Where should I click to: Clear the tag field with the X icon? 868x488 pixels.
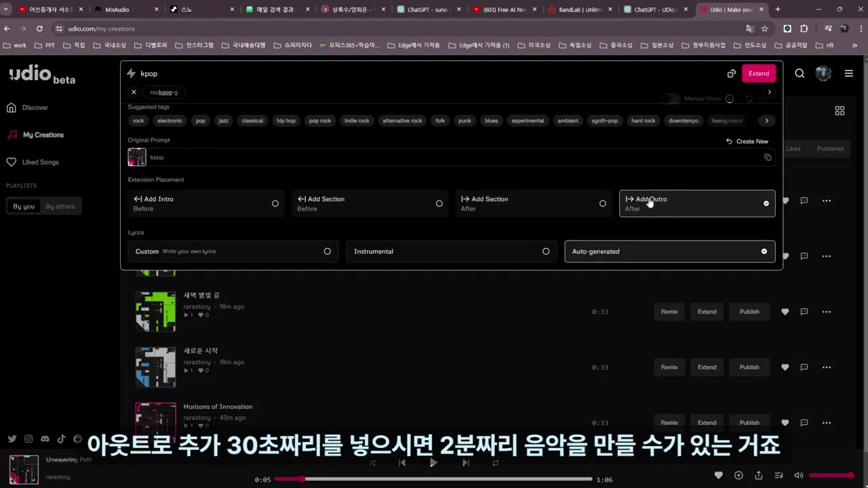point(134,92)
